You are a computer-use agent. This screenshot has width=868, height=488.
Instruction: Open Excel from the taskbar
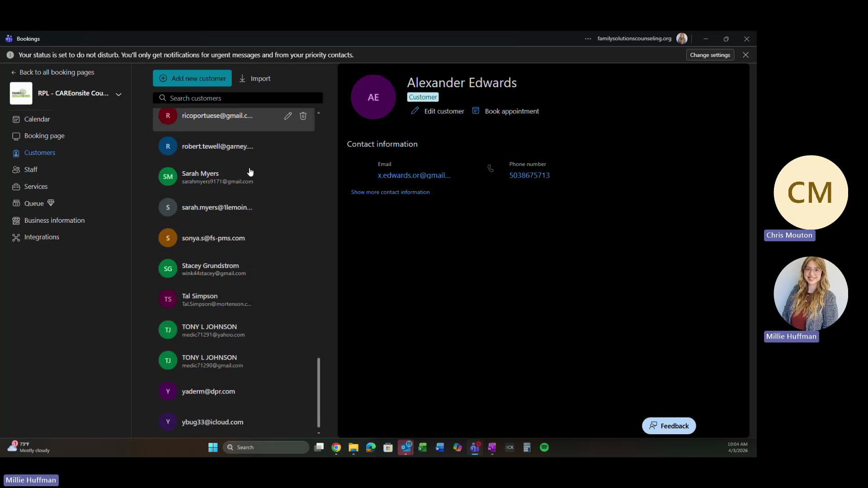423,447
